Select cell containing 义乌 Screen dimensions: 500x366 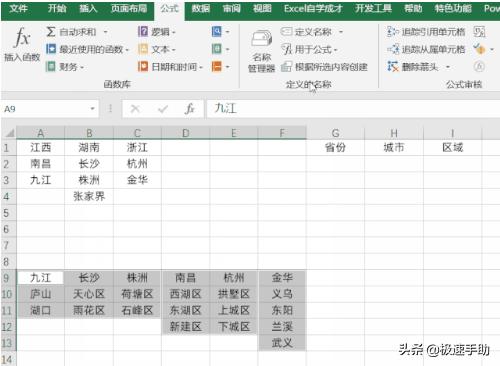click(282, 294)
